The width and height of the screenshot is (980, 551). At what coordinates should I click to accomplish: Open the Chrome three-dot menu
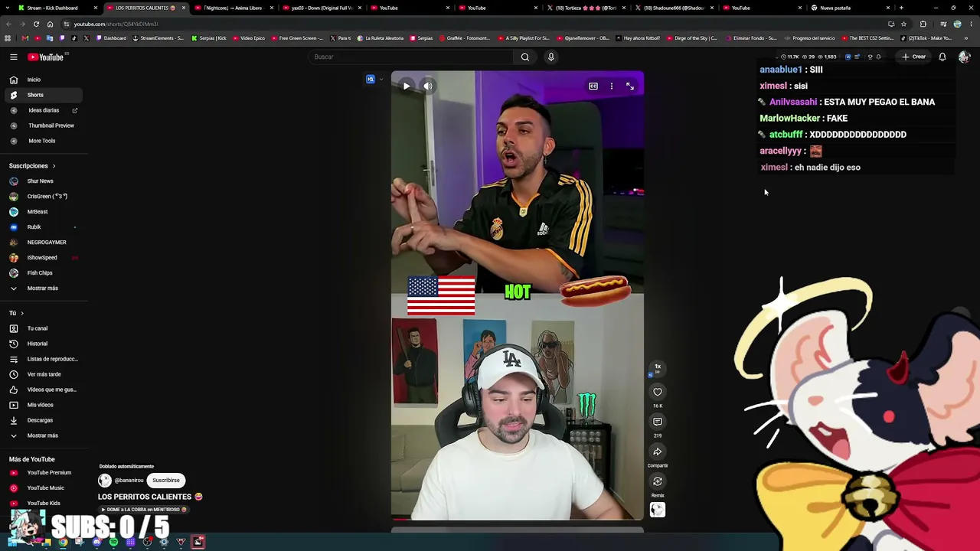pos(971,24)
